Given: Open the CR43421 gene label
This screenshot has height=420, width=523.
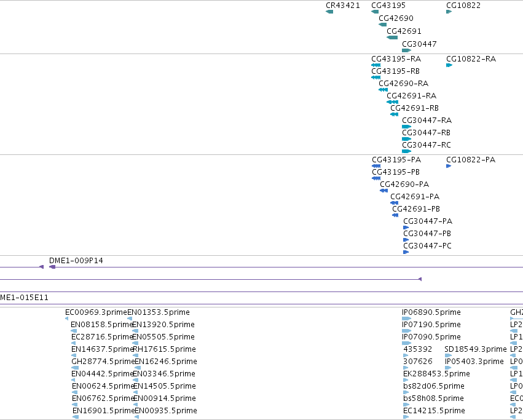Looking at the screenshot, I should pyautogui.click(x=343, y=6).
